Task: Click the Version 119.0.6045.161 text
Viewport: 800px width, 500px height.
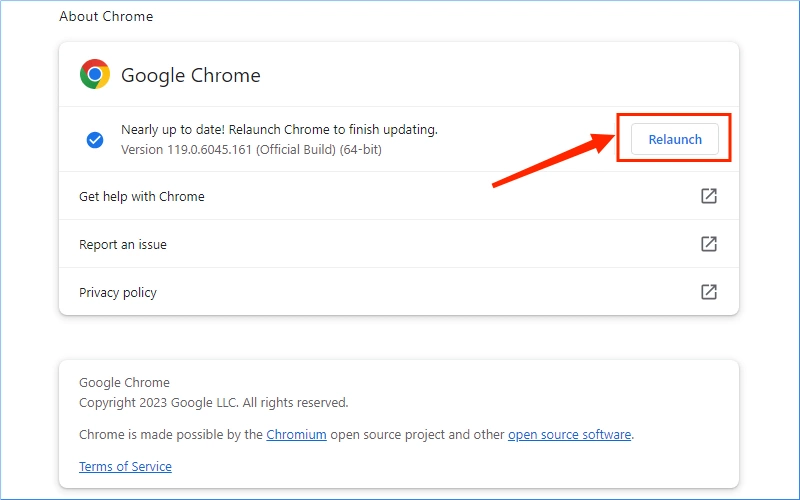Action: tap(251, 149)
